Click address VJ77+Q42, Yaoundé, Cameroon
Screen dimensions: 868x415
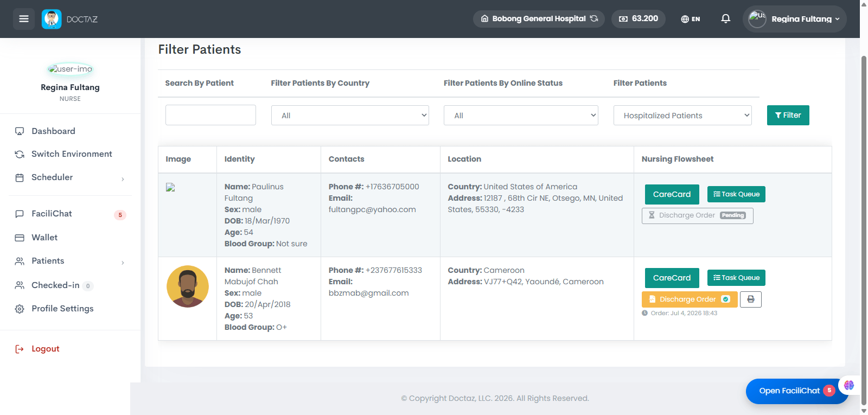[x=544, y=282]
